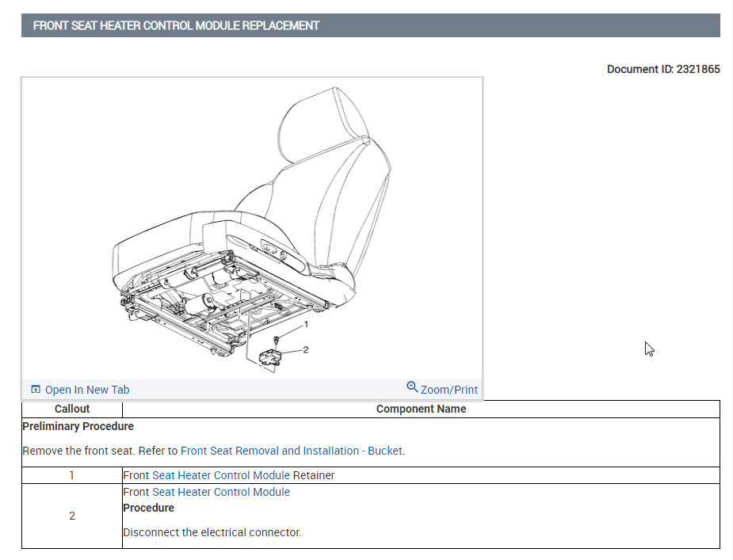Click the bold Procedure heading in row 2

tap(149, 508)
